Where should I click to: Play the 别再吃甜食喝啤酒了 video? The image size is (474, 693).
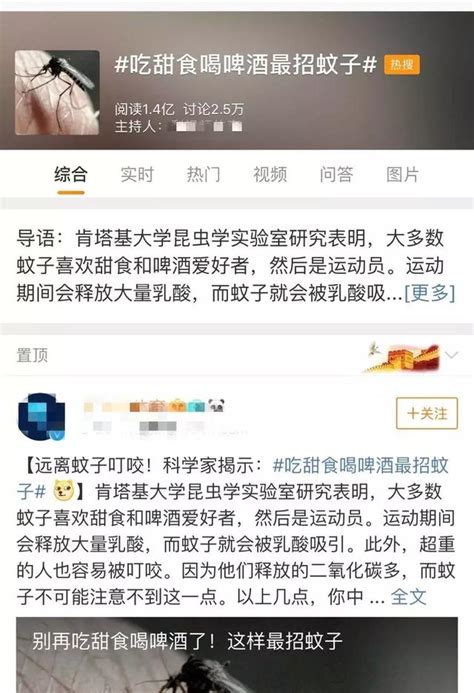point(237,655)
